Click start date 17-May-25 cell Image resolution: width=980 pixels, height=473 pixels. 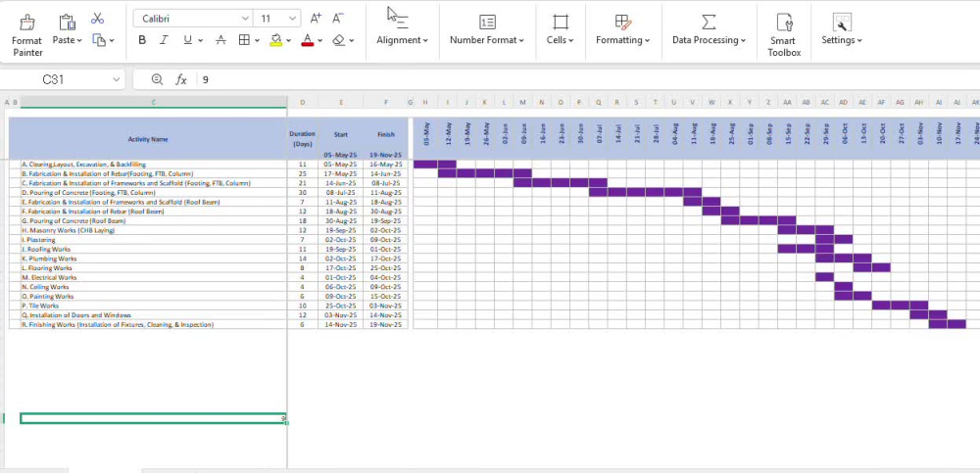pos(341,173)
